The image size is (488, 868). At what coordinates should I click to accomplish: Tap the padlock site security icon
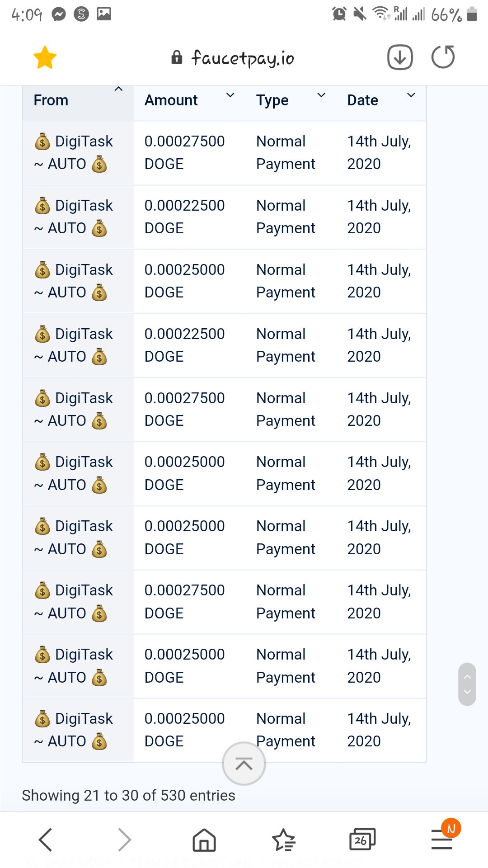pyautogui.click(x=177, y=57)
